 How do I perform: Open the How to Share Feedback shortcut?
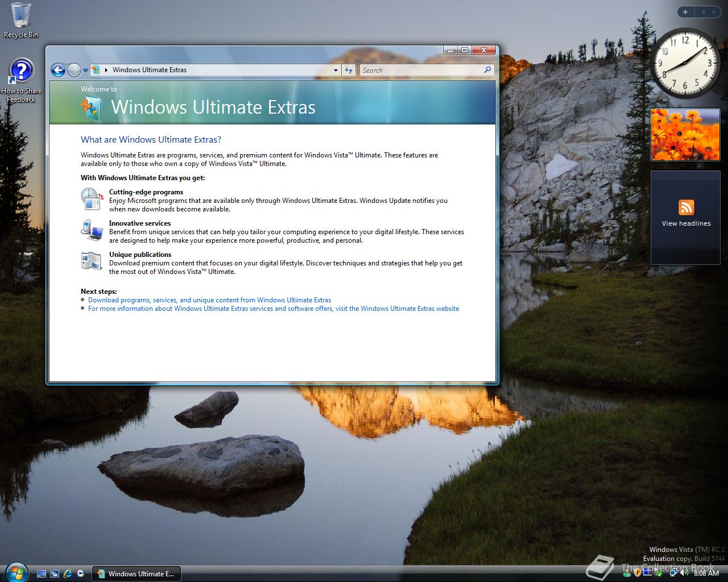(21, 80)
